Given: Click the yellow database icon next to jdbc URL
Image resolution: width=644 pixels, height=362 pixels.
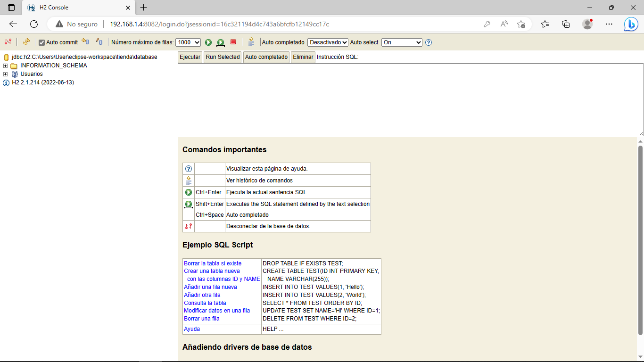Looking at the screenshot, I should tap(6, 57).
